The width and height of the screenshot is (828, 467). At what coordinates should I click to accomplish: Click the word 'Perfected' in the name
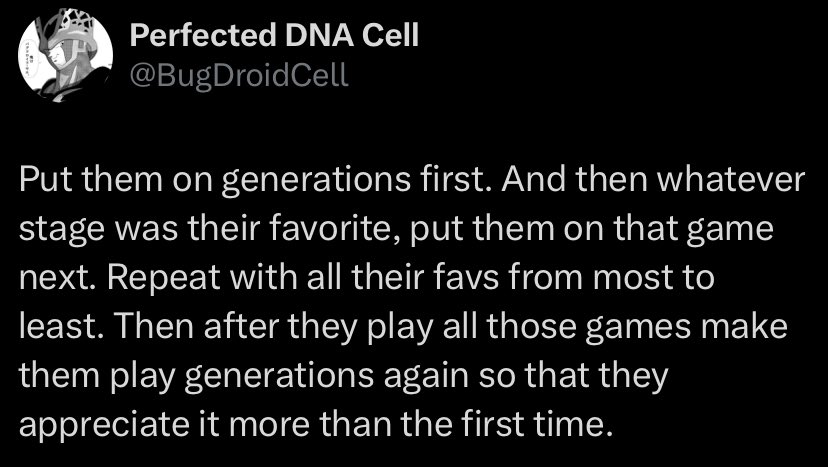[x=202, y=36]
